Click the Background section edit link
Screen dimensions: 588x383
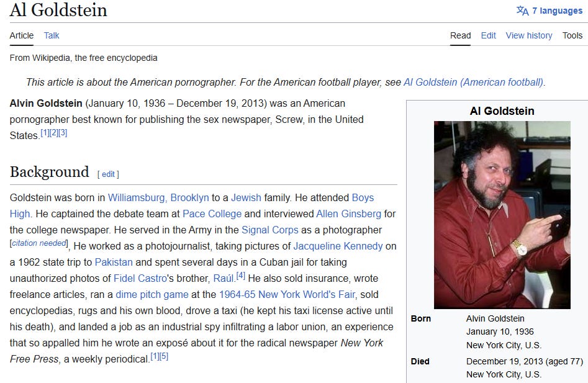(x=108, y=174)
